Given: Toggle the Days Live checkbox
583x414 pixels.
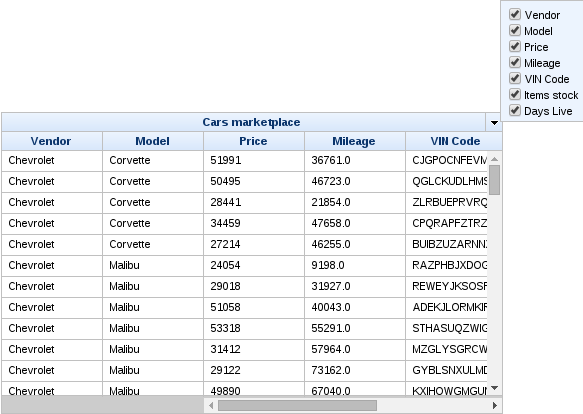Looking at the screenshot, I should pos(515,110).
